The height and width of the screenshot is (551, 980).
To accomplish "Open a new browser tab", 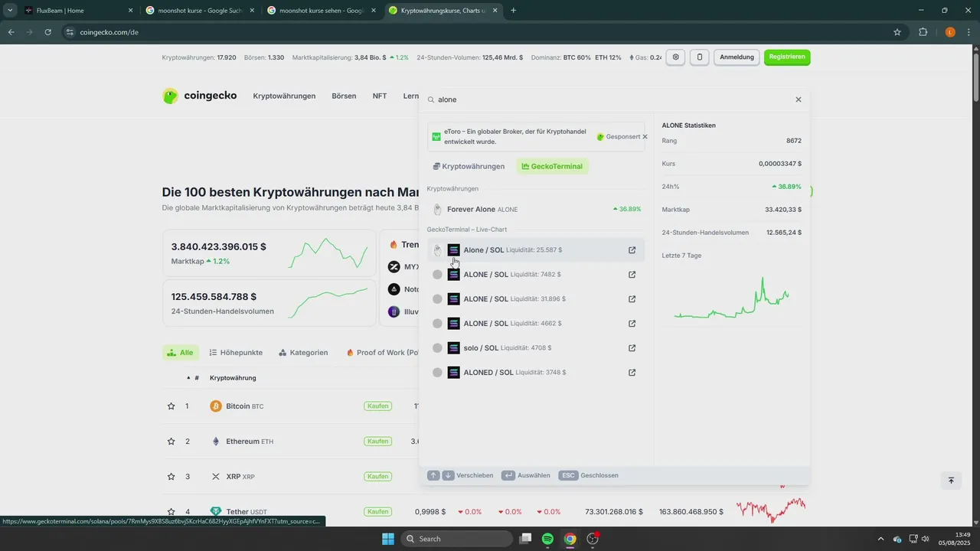I will pyautogui.click(x=513, y=11).
